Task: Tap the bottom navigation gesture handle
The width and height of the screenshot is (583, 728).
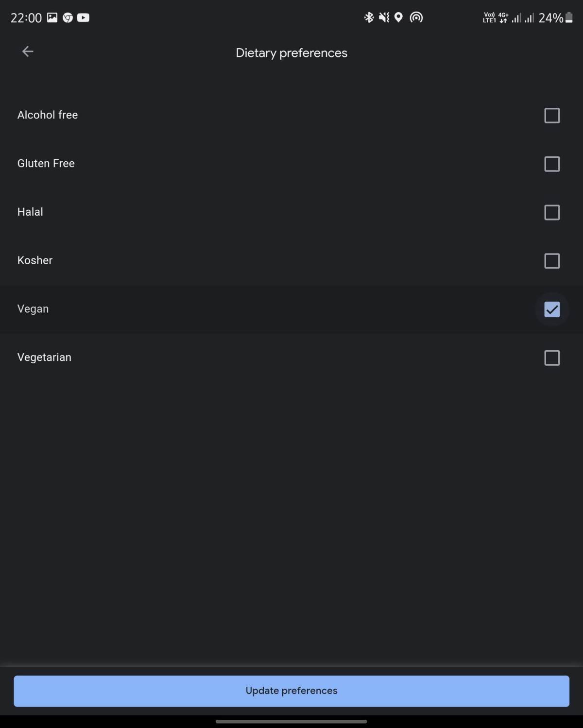Action: pyautogui.click(x=291, y=722)
